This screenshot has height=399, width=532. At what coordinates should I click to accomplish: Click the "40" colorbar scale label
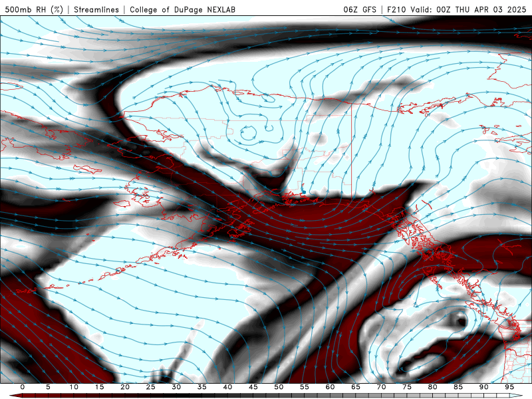[227, 387]
